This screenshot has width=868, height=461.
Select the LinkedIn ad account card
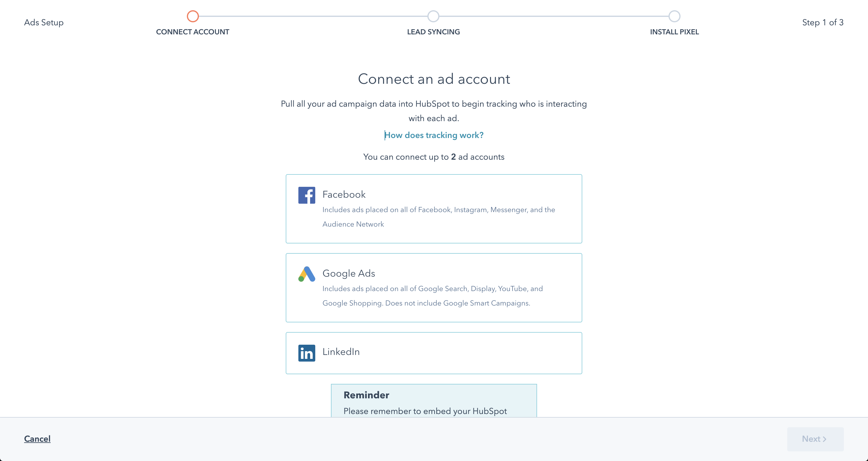[x=434, y=353]
